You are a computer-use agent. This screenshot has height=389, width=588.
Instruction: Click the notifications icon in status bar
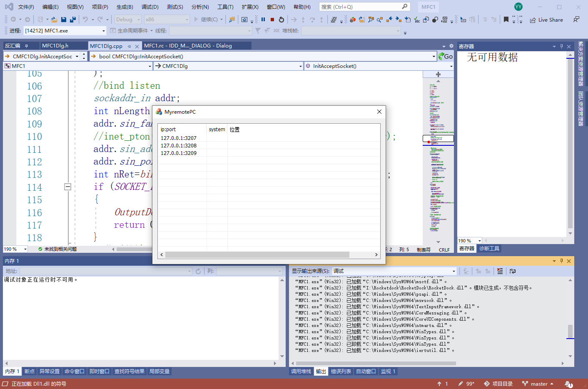coord(568,384)
